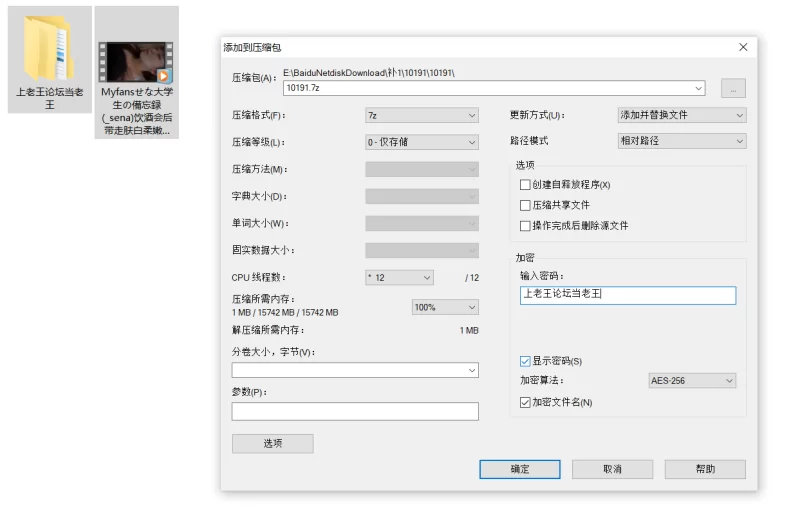Screen dimensions: 800x519
Task: Open the 压缩格式 7z dropdown
Action: point(421,115)
